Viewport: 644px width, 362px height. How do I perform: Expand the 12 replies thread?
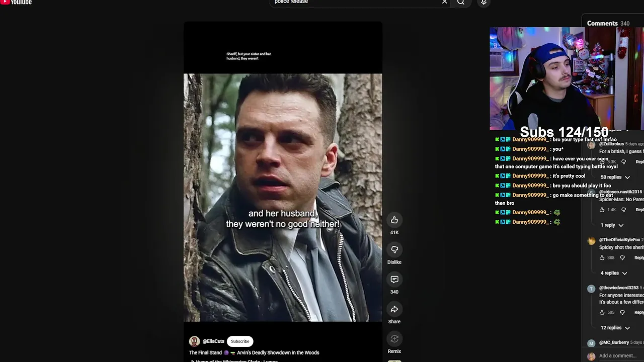615,328
